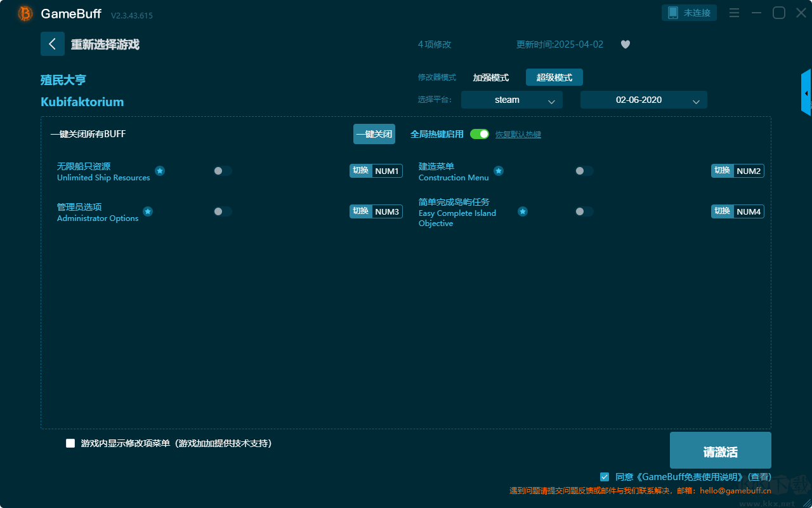Click the 未连接 connection status button
This screenshot has width=812, height=508.
tap(690, 13)
